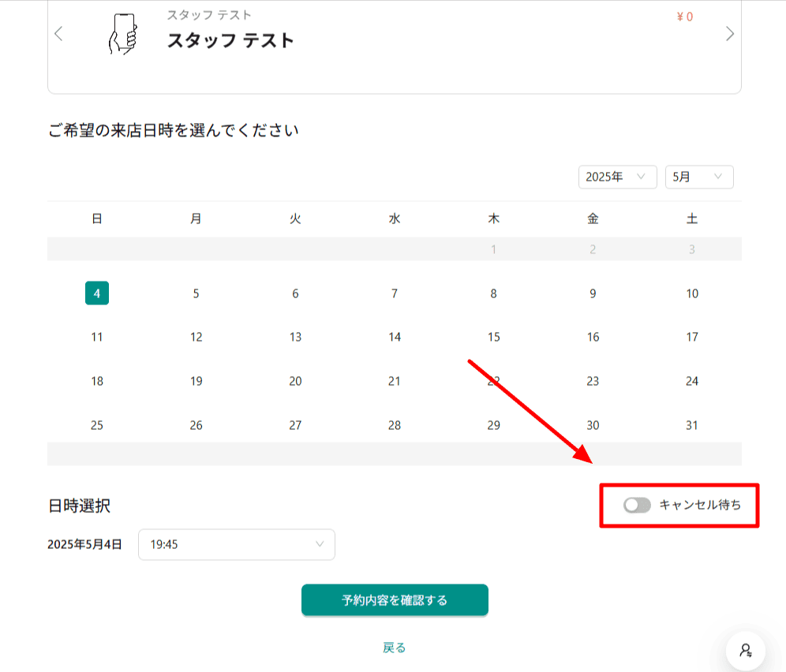This screenshot has height=672, width=786.
Task: Click the スタッフ テスト title
Action: [x=230, y=40]
